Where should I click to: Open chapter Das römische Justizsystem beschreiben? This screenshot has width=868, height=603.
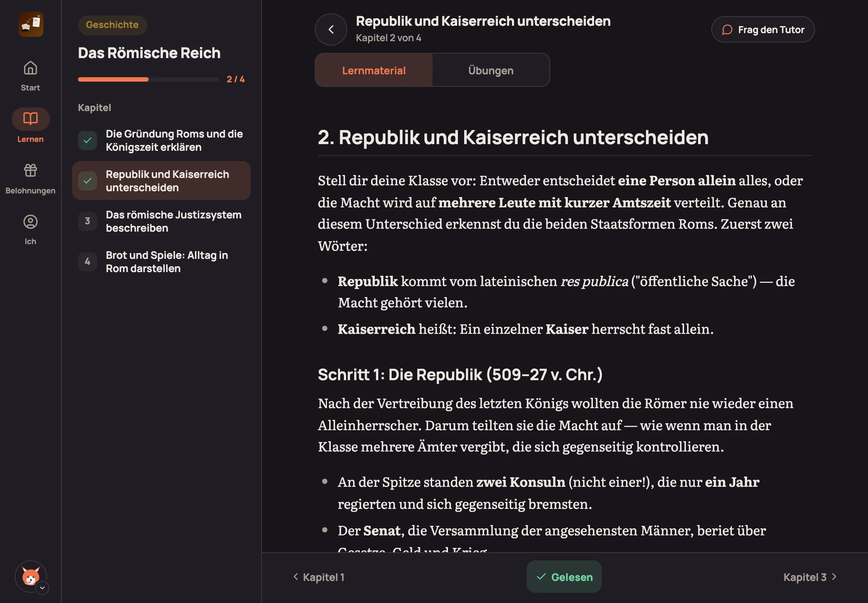point(161,221)
